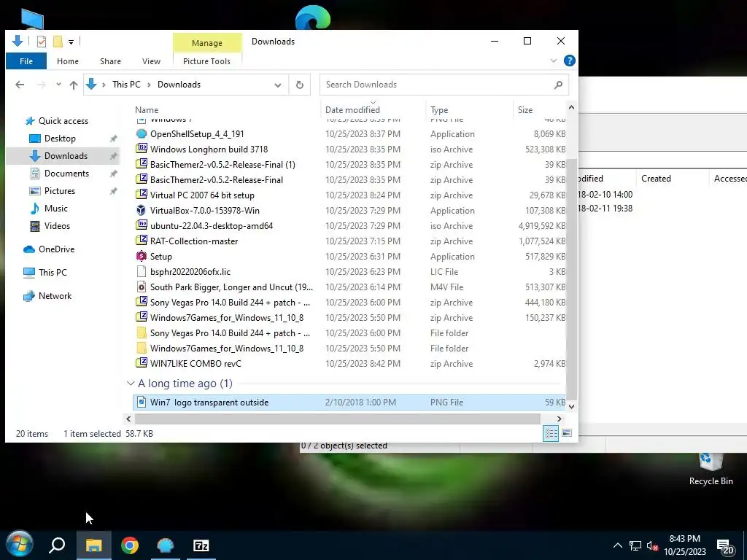Open the notification center
The width and height of the screenshot is (747, 560).
coord(726,547)
